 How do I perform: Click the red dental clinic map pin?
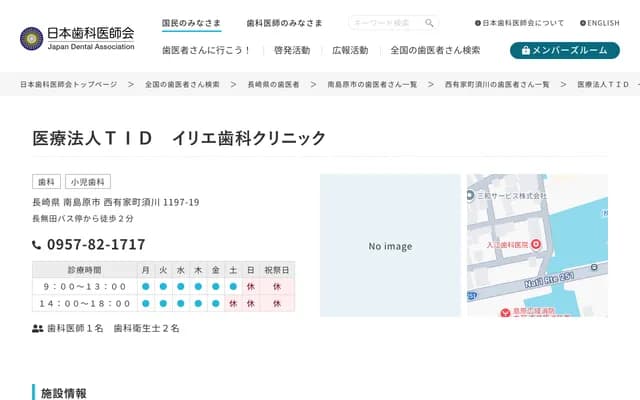tap(535, 245)
